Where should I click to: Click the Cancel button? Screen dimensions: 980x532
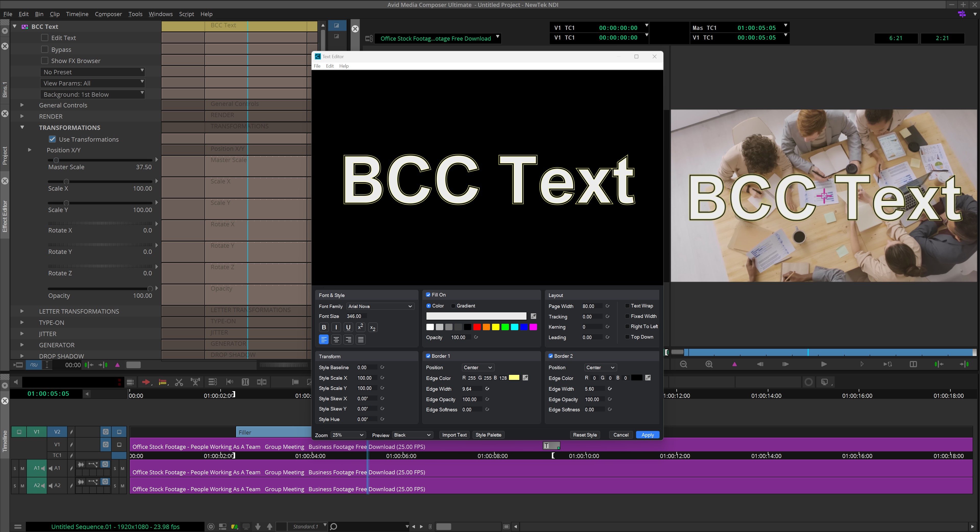point(621,435)
